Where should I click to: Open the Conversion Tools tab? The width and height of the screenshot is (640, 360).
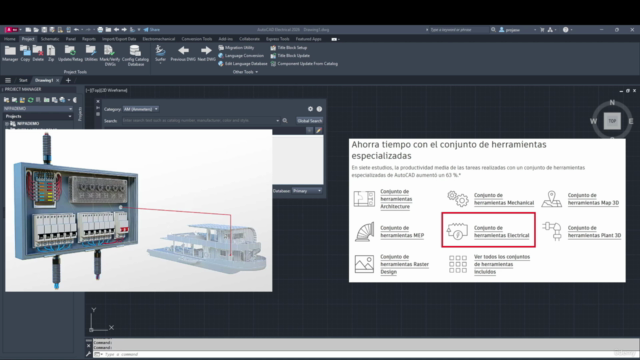(x=196, y=39)
